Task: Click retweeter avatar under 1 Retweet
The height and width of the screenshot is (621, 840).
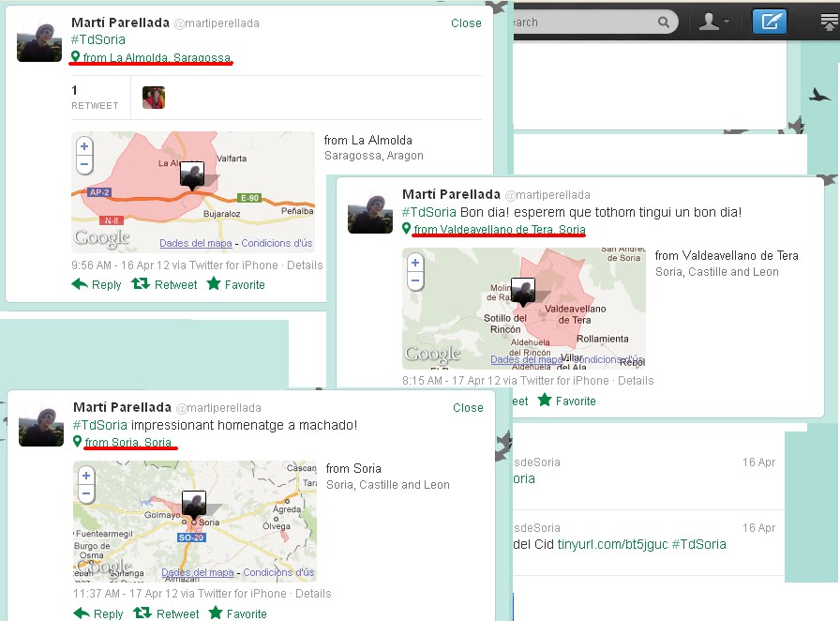Action: pyautogui.click(x=154, y=98)
